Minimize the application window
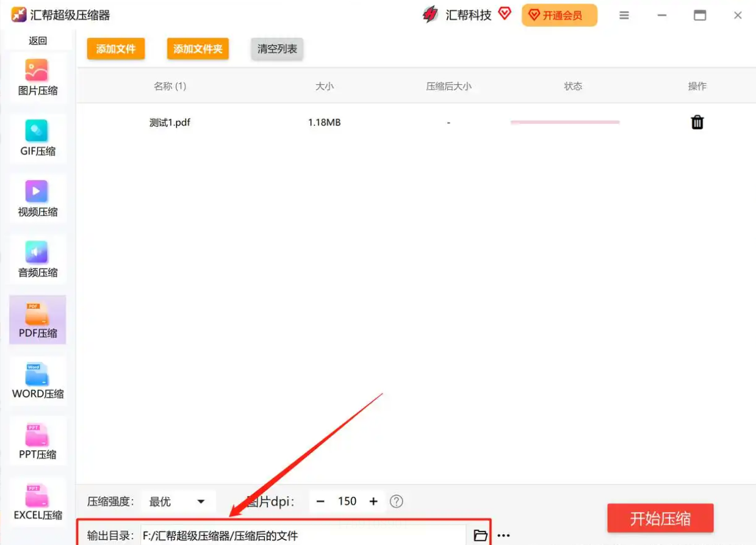756x545 pixels. [662, 16]
